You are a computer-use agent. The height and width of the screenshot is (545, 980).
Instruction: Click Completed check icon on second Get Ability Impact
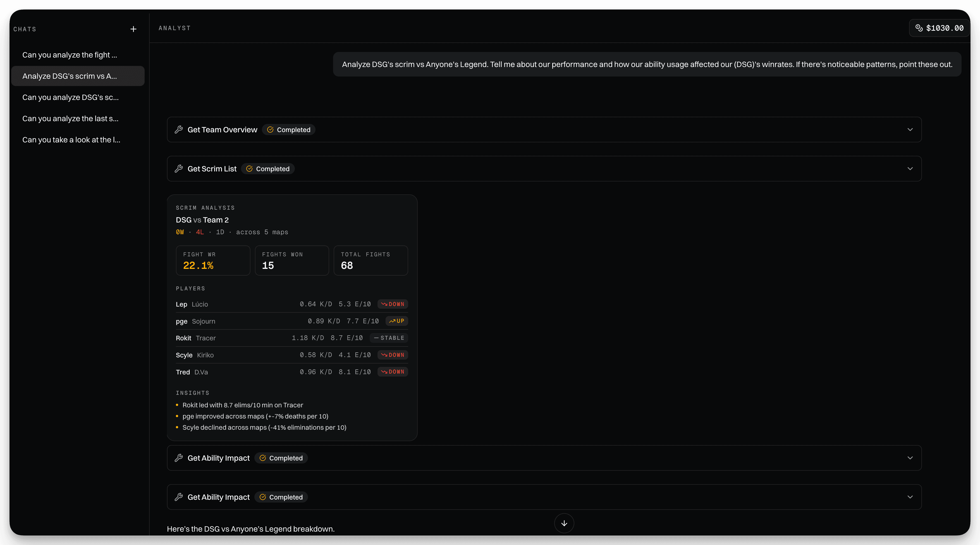[x=262, y=497]
